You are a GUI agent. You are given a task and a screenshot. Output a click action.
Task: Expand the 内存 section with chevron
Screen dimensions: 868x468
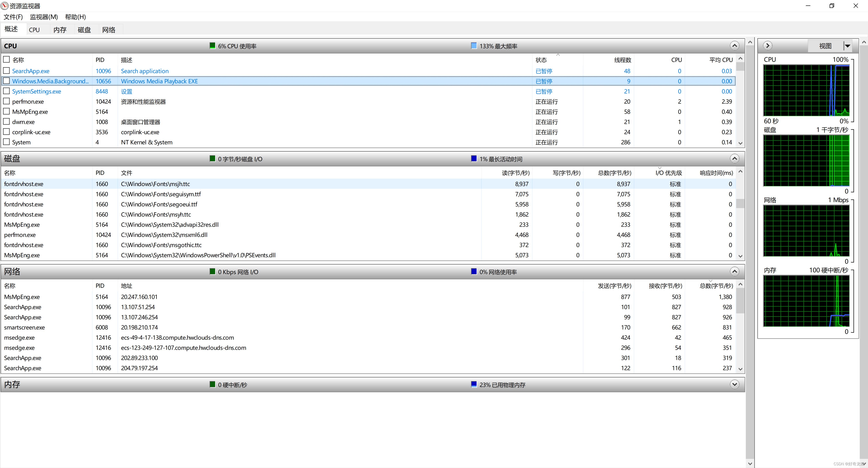coord(735,384)
